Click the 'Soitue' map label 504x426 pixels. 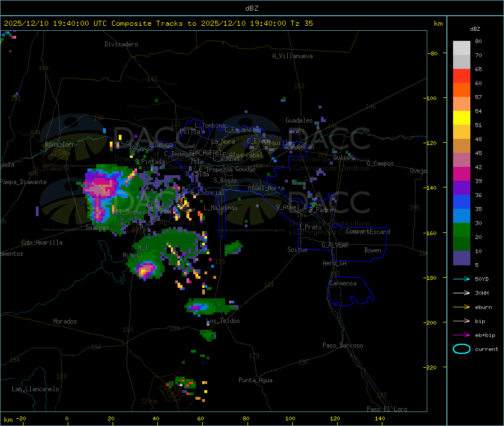coord(297,250)
